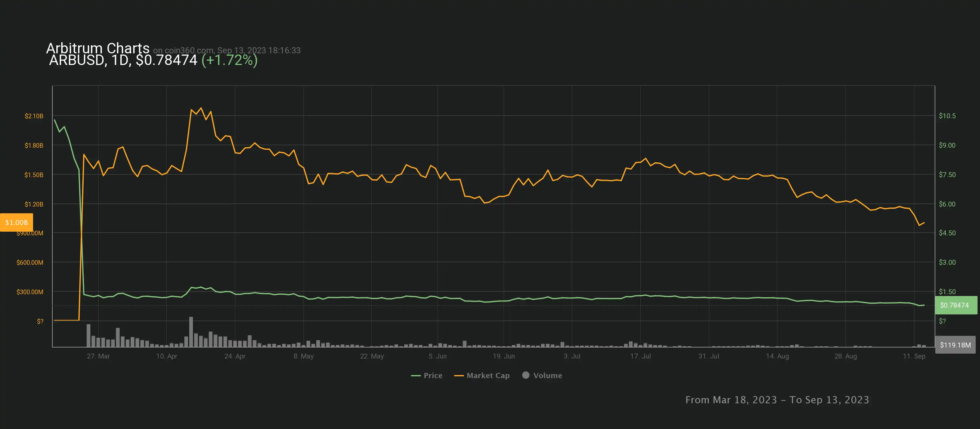Click the $3.00 price axis label
Screen dimensions: 980x429
coord(947,262)
